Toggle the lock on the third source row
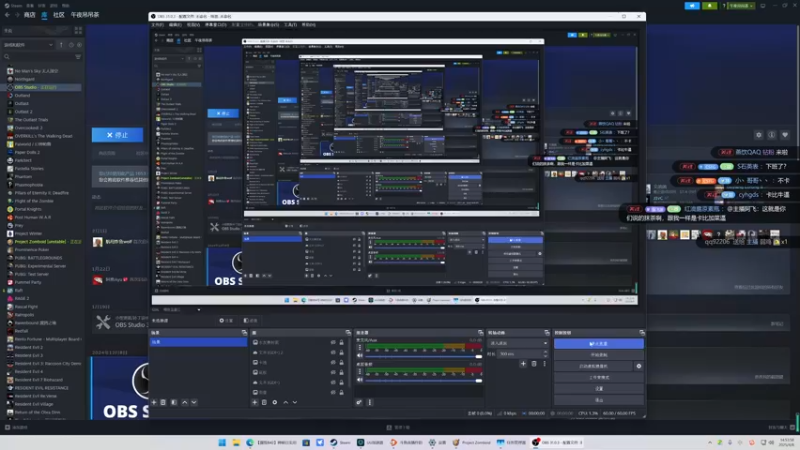 pos(341,362)
